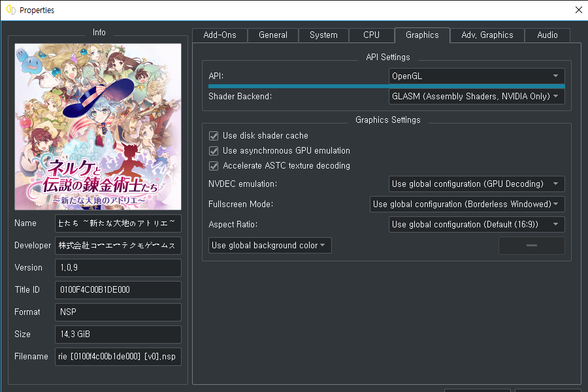Viewport: 588px width, 392px height.
Task: Open the Aspect Ratio dropdown
Action: (477, 225)
